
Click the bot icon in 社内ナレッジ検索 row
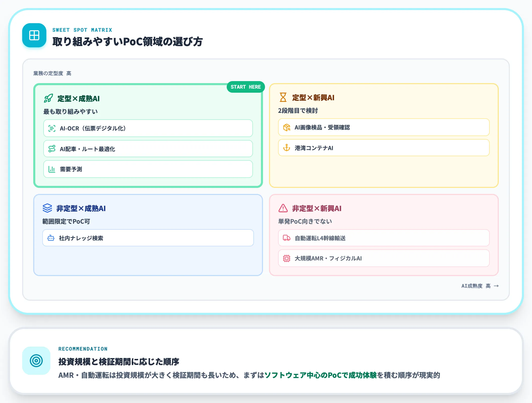(51, 238)
